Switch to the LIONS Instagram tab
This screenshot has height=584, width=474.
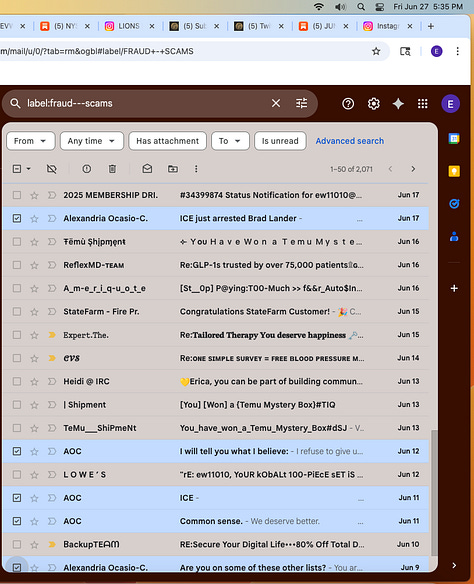pyautogui.click(x=129, y=26)
